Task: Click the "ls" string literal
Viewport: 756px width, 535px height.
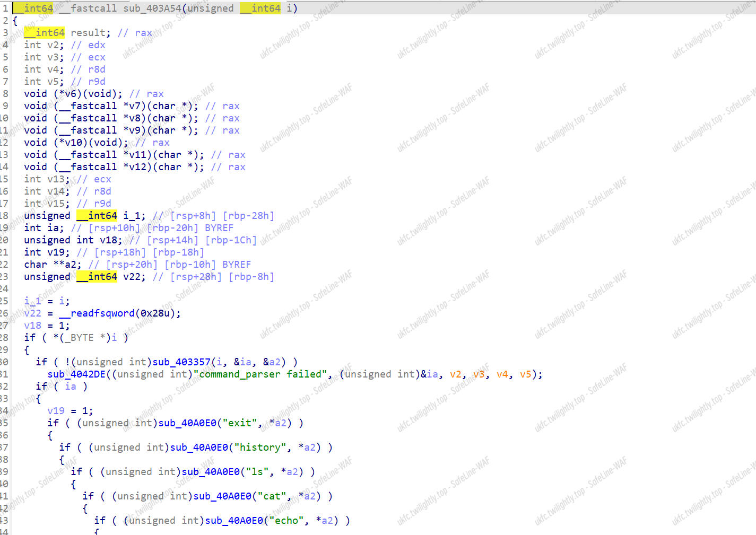Action: coord(257,472)
